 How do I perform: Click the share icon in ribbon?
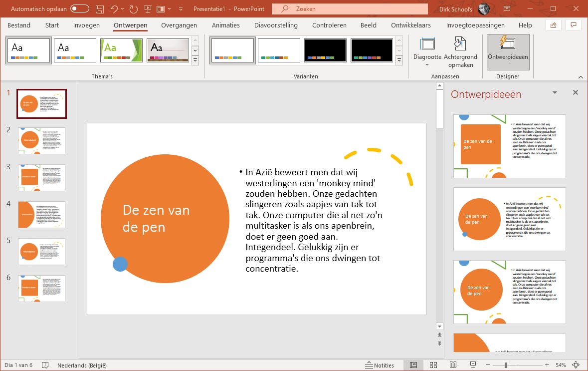[x=553, y=25]
